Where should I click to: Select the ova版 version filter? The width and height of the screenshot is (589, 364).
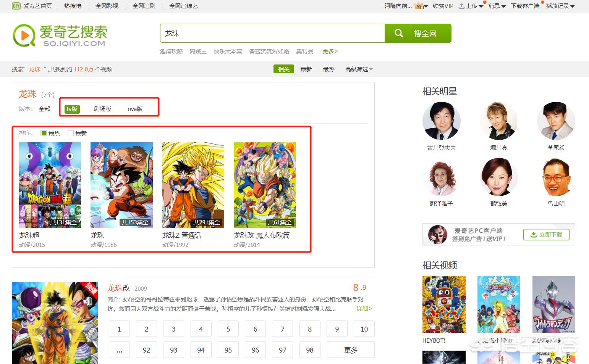pyautogui.click(x=135, y=109)
